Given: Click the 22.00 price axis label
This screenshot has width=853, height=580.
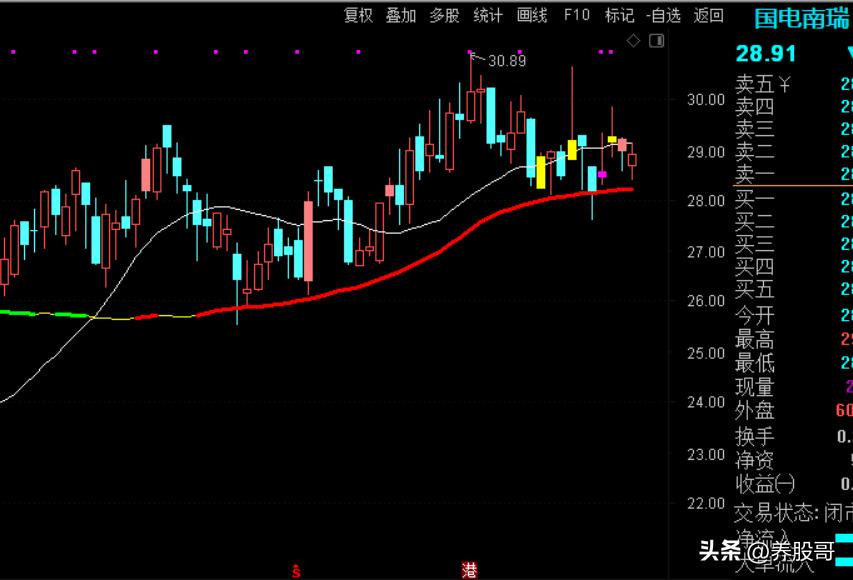Looking at the screenshot, I should coord(706,503).
